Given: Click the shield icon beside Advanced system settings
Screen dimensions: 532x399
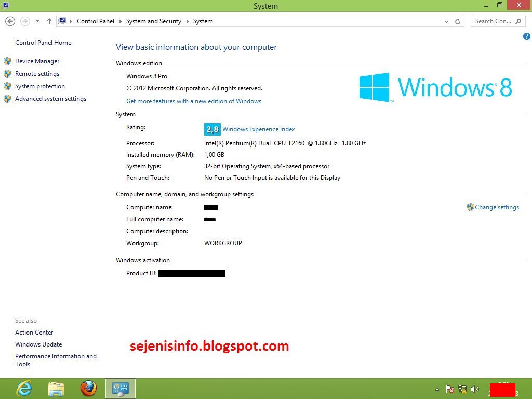Looking at the screenshot, I should tap(7, 99).
